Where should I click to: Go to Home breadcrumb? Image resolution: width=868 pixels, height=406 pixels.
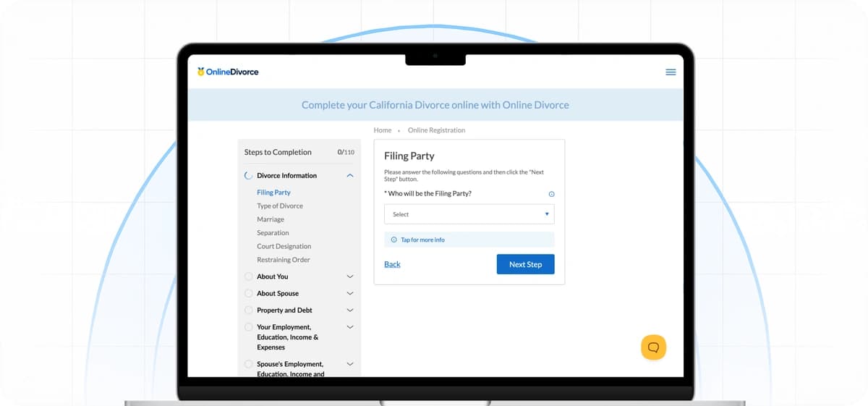[383, 130]
